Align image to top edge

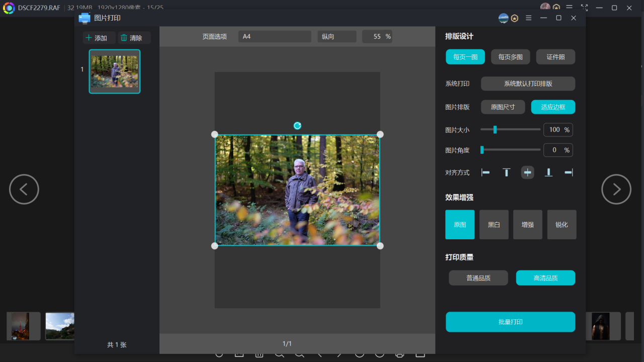[506, 172]
